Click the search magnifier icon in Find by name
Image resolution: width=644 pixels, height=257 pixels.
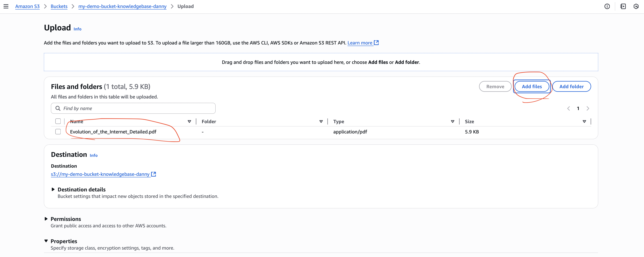(x=58, y=108)
